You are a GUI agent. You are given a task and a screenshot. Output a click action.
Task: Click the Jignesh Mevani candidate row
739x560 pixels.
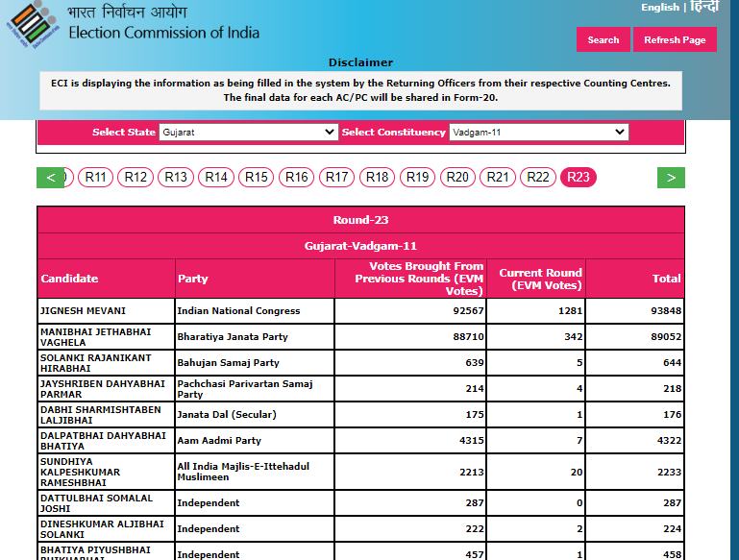(83, 311)
